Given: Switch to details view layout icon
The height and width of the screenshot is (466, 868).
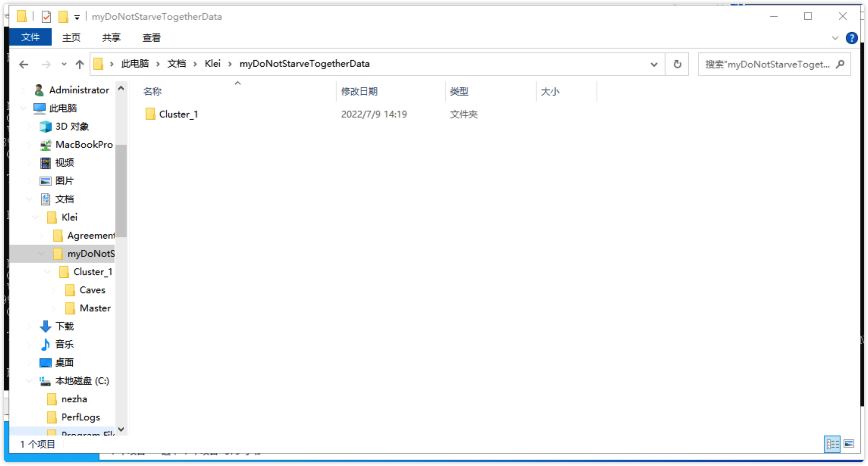Looking at the screenshot, I should tap(832, 444).
